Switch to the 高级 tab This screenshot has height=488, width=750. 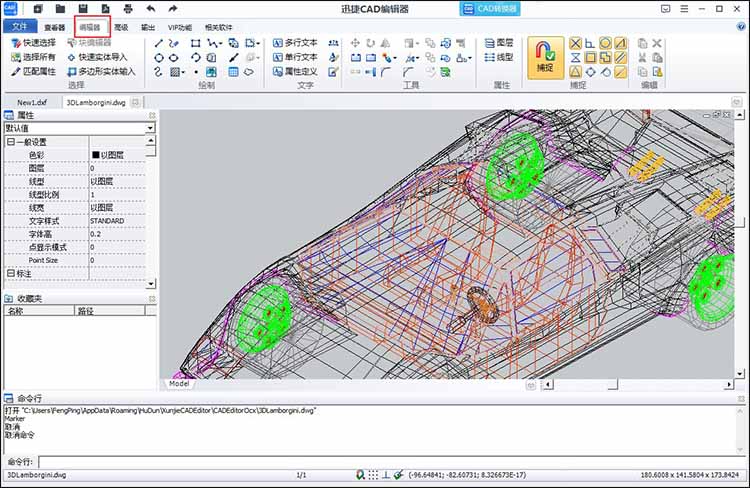[121, 27]
